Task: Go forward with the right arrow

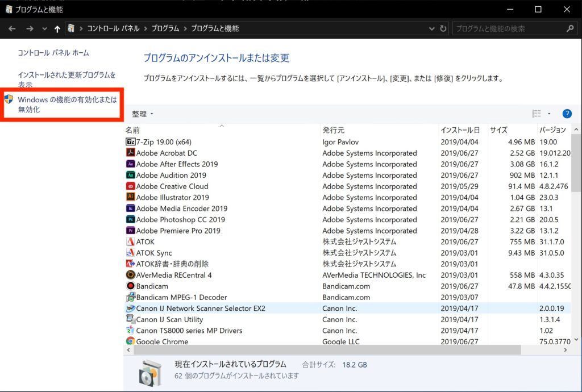Action: click(30, 28)
